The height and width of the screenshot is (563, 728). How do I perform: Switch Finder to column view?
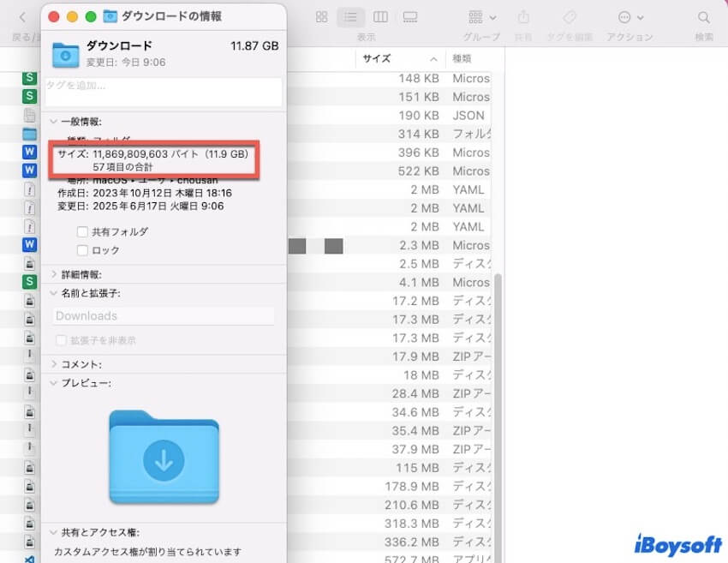click(x=380, y=17)
